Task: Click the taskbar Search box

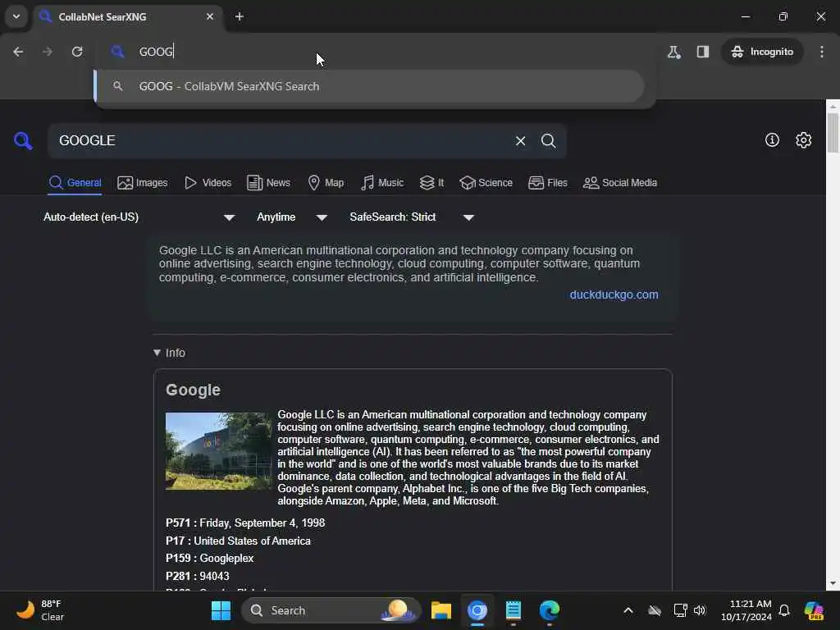Action: click(x=331, y=610)
